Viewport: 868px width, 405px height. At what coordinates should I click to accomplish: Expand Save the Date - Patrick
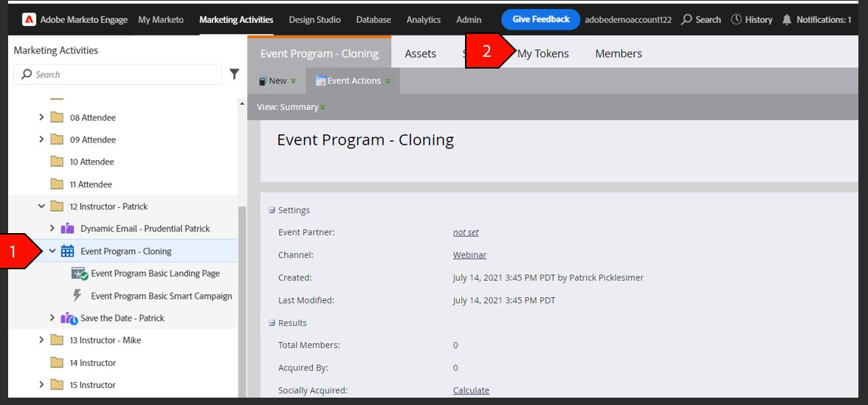coord(52,317)
